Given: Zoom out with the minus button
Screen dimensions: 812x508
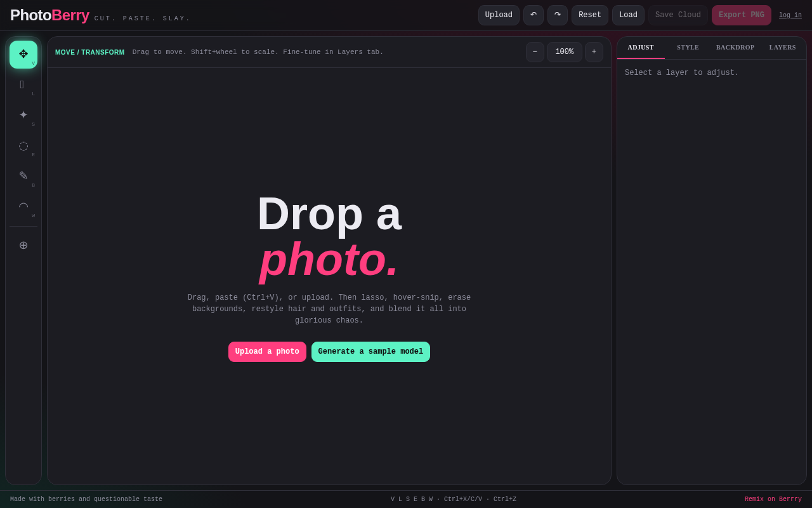Looking at the screenshot, I should [x=535, y=52].
